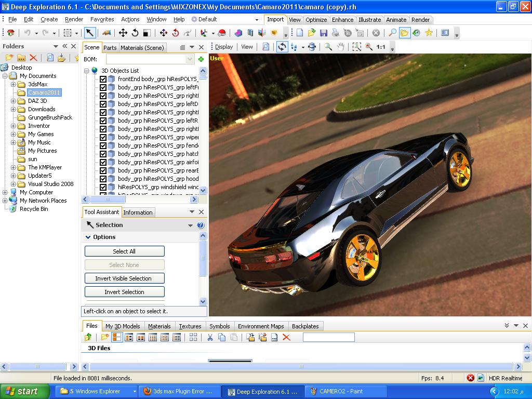Click the blue help question mark in Tool Assistant
The image size is (532, 399).
click(201, 225)
